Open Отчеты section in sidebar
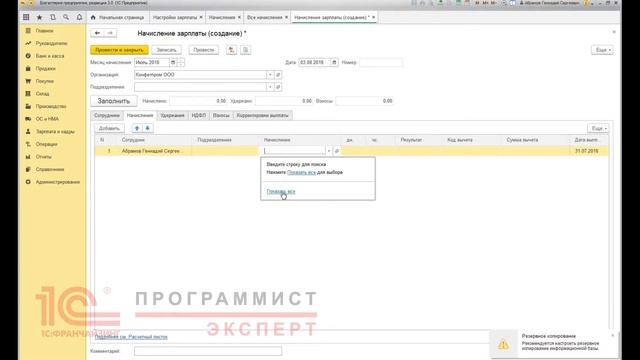 (x=43, y=157)
